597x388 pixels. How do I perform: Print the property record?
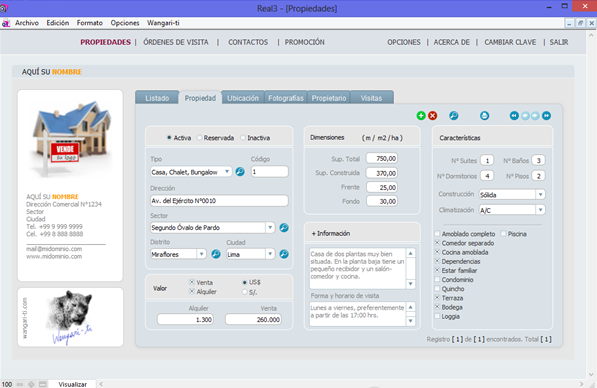tap(484, 116)
